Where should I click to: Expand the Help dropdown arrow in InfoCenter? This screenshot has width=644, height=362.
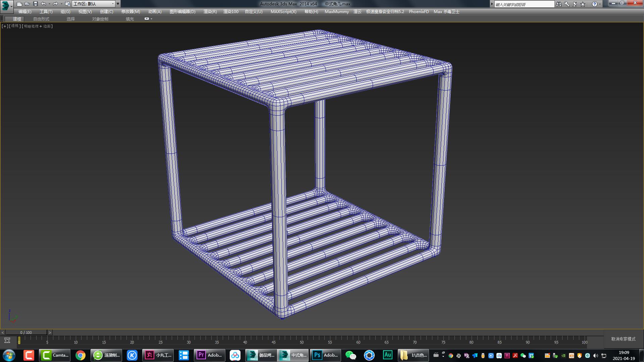pyautogui.click(x=600, y=4)
